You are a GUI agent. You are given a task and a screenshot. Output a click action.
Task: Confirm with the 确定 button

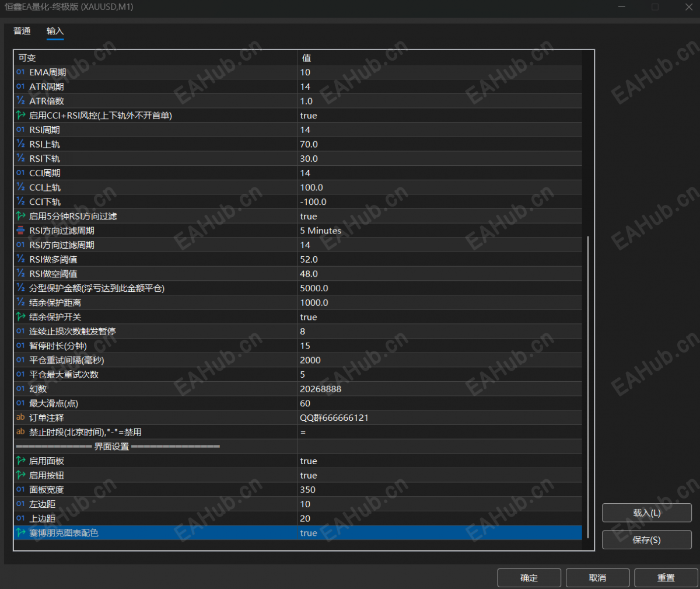529,578
